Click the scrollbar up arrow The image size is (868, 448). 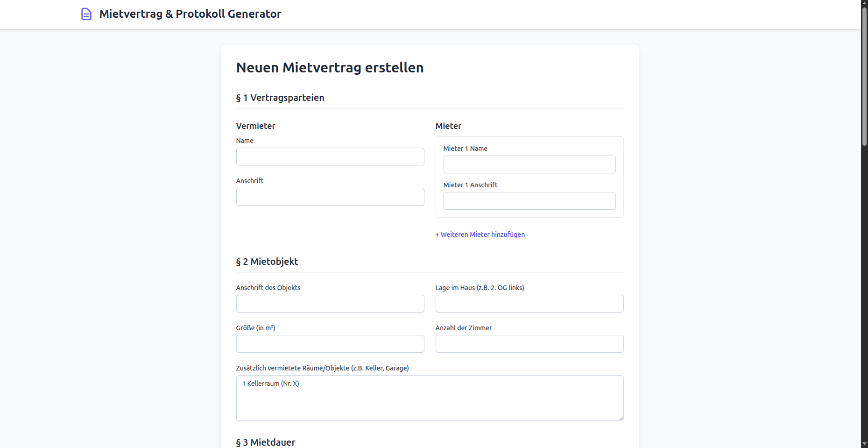coord(864,3)
